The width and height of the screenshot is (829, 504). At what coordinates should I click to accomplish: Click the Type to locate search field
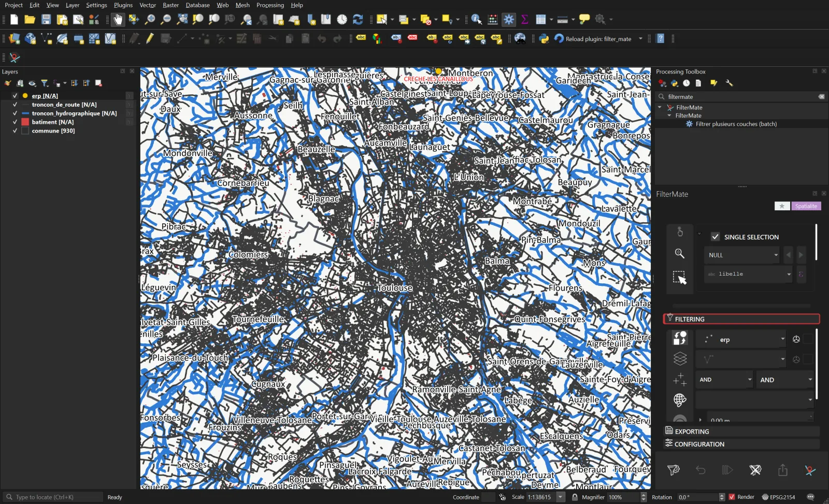53,497
